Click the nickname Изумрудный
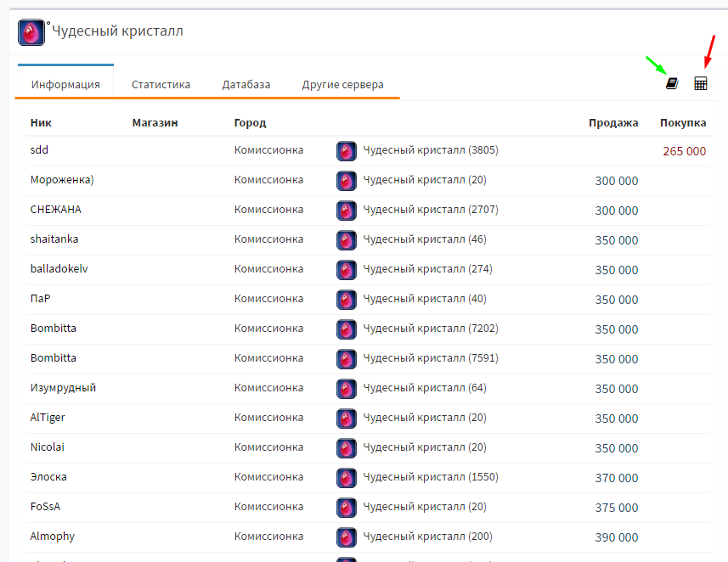Viewport: 728px width, 562px height. pyautogui.click(x=63, y=389)
